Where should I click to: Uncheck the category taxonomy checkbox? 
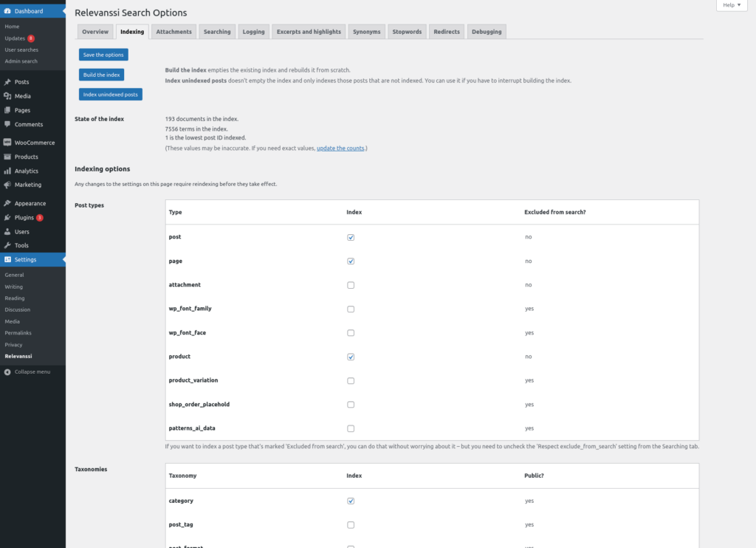pos(351,501)
